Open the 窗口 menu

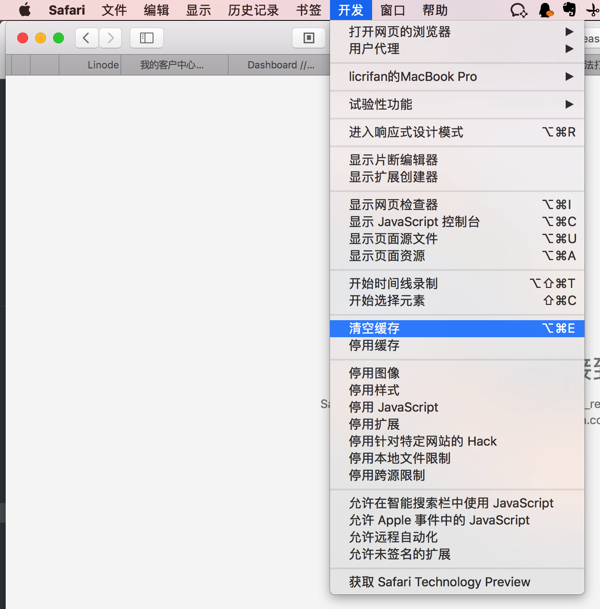(393, 10)
